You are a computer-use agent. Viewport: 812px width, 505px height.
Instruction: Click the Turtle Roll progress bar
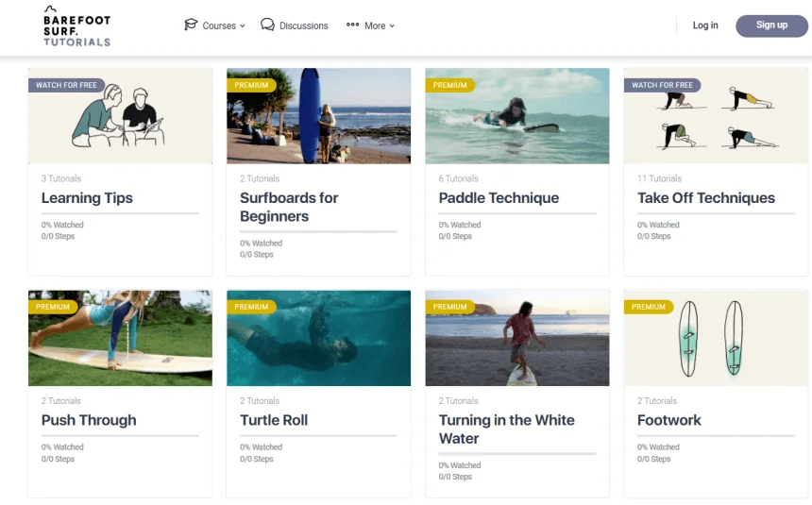(x=318, y=435)
